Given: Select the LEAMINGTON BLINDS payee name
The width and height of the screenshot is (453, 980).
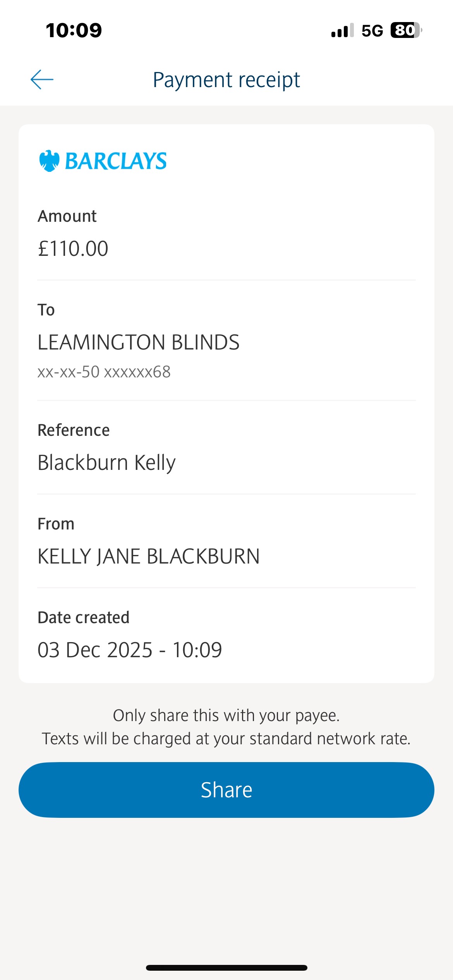Looking at the screenshot, I should 138,342.
